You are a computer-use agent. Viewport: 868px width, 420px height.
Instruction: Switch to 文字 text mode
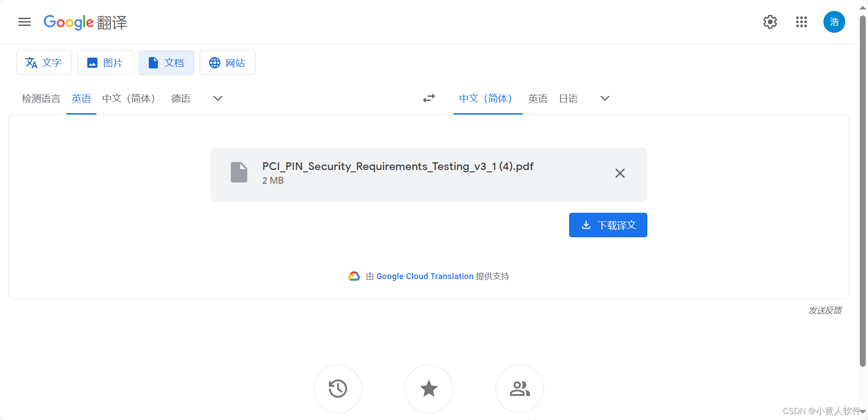pos(44,63)
